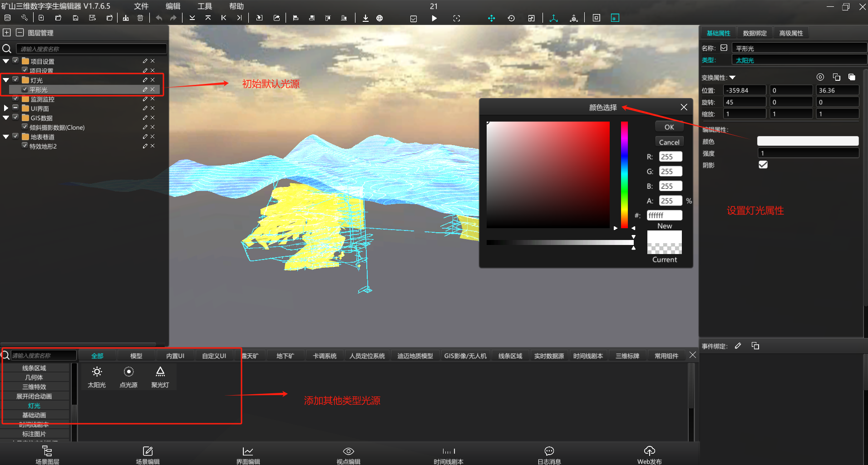
Task: Collapse the 地表巷道 tree folder
Action: point(6,137)
